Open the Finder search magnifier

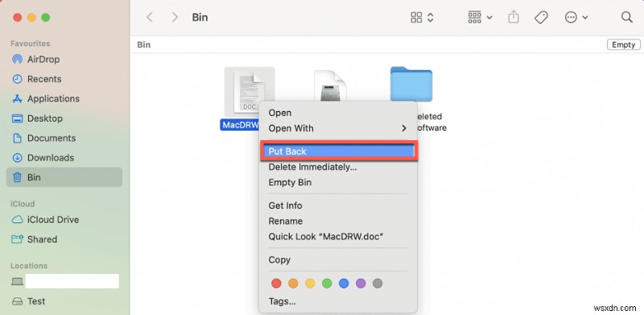pos(626,17)
